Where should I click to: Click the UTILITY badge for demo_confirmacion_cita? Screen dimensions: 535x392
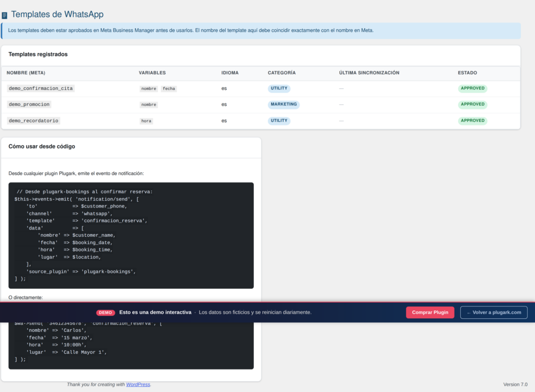[x=279, y=88]
